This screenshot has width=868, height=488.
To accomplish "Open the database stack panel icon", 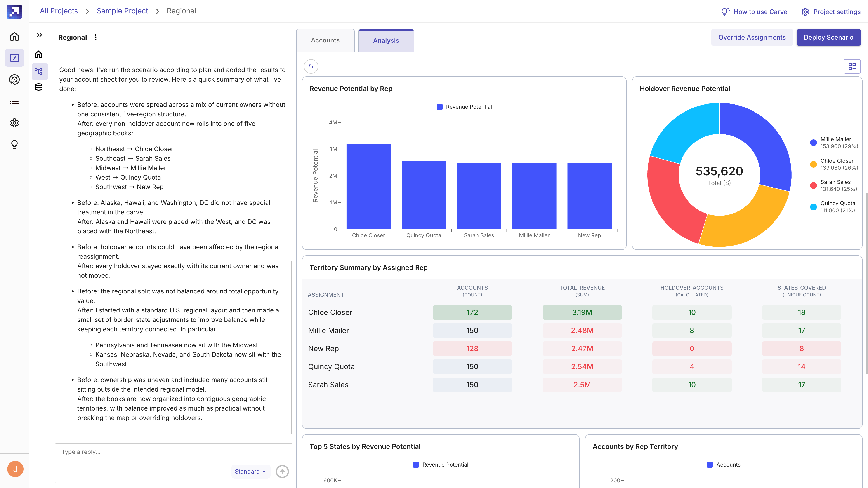I will click(39, 87).
